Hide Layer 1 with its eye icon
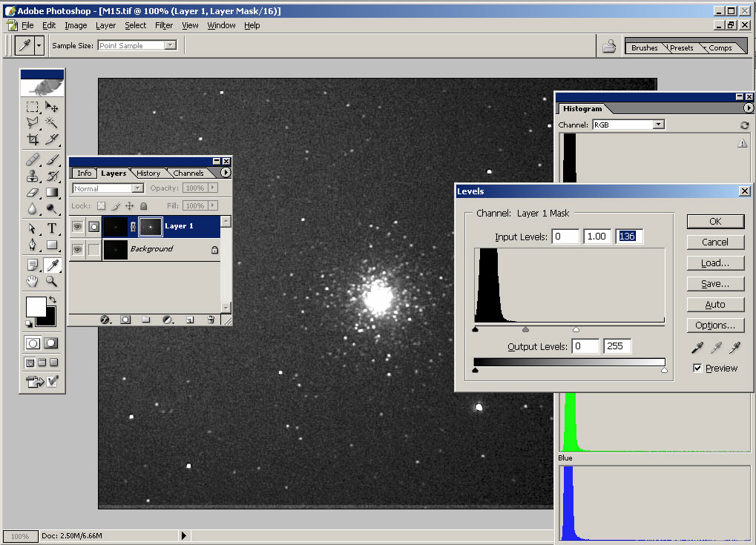The image size is (756, 545). tap(77, 226)
